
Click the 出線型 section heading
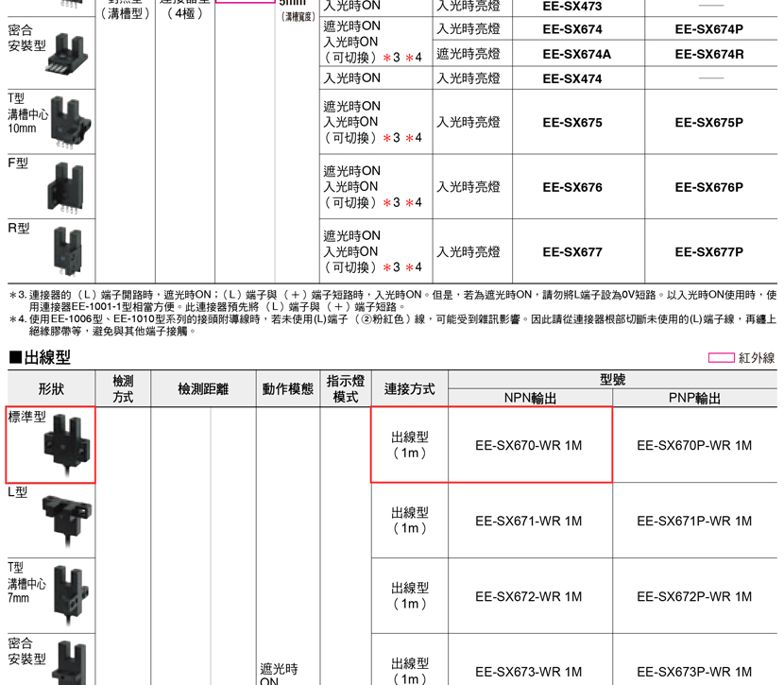point(40,357)
